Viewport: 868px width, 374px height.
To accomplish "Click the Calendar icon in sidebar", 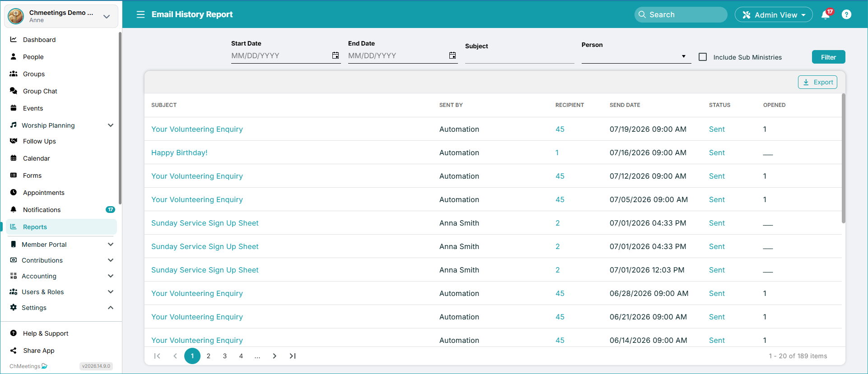I will pos(14,158).
